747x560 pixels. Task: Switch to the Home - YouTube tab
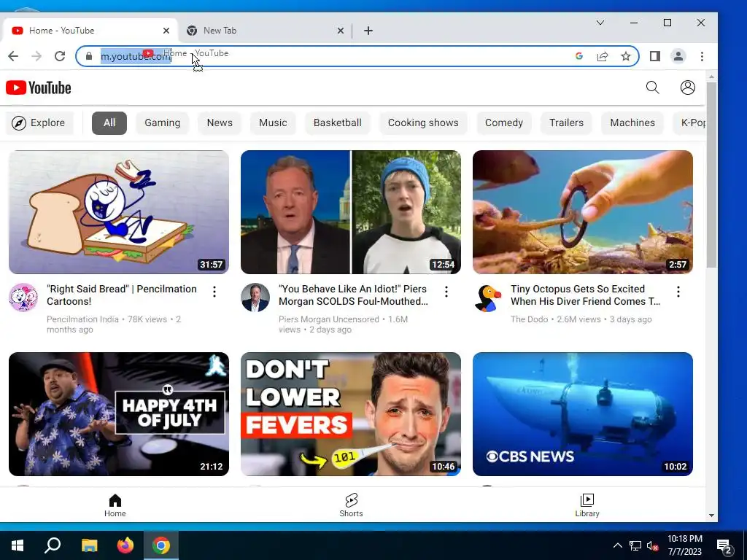pyautogui.click(x=89, y=31)
